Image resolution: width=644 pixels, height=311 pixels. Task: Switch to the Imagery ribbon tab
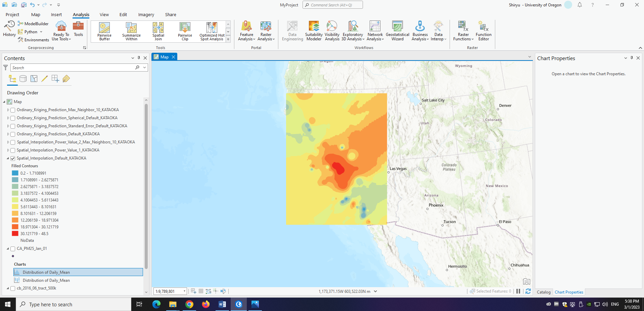tap(146, 14)
